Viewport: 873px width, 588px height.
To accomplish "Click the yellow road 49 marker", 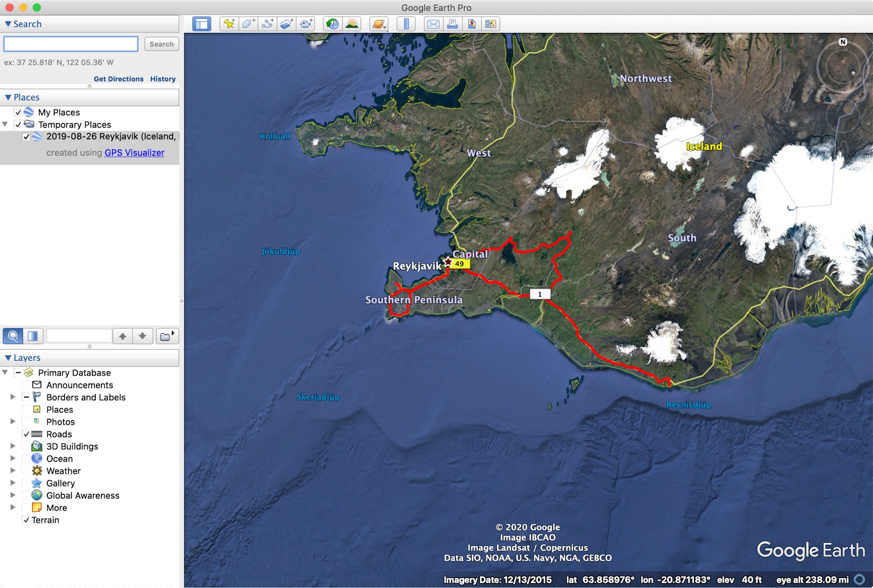I will (460, 264).
